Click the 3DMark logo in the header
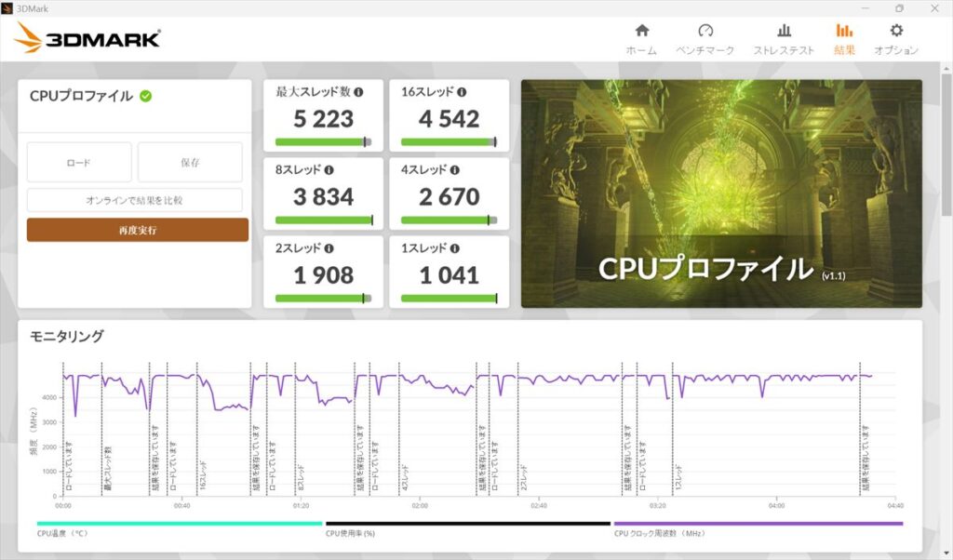This screenshot has width=953, height=560. 87,38
